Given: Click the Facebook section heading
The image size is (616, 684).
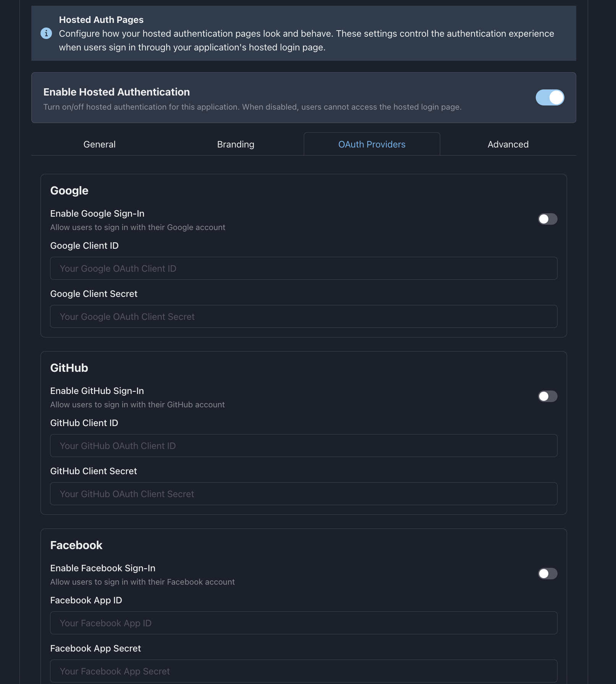Looking at the screenshot, I should click(76, 545).
